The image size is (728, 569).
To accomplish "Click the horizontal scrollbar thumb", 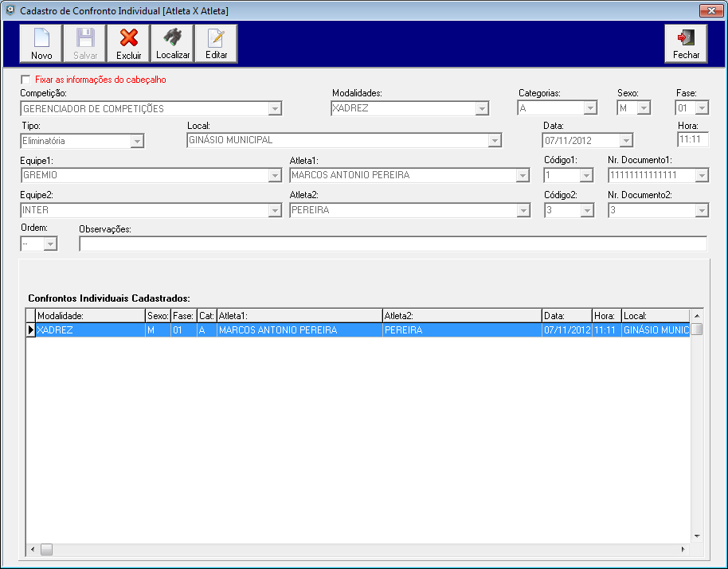I will click(x=46, y=550).
